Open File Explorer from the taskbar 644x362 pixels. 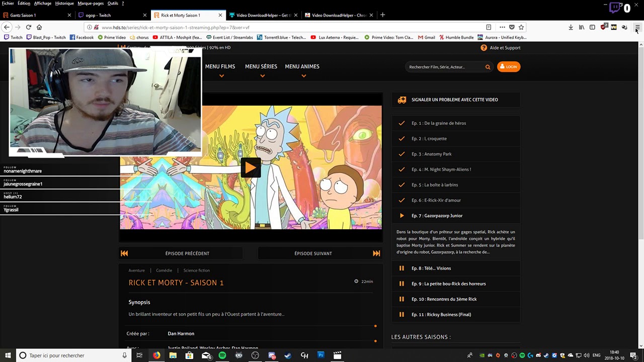[173, 355]
